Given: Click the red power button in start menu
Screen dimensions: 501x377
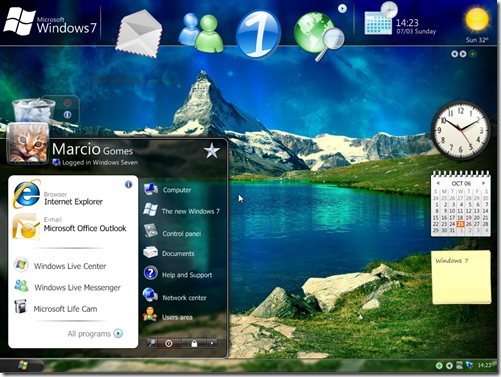Looking at the screenshot, I should 169,343.
